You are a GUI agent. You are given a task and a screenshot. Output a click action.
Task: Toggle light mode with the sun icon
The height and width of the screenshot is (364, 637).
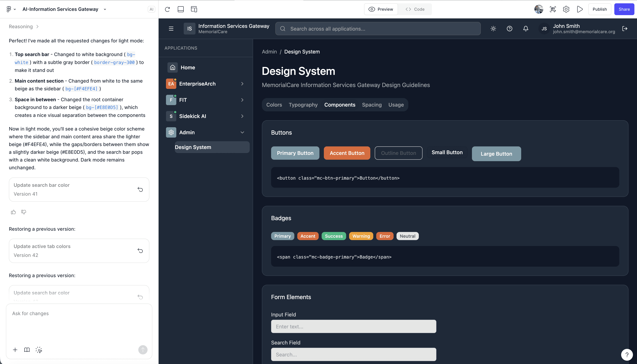coord(493,29)
